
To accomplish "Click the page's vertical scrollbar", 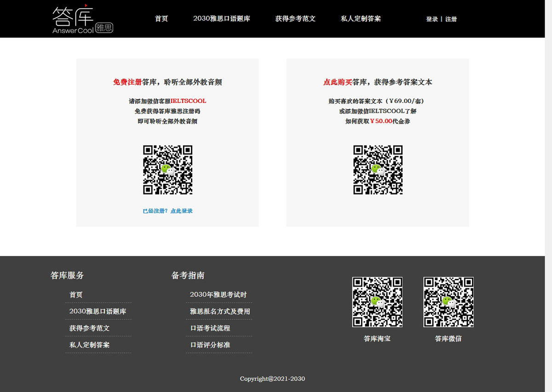I will point(548,196).
